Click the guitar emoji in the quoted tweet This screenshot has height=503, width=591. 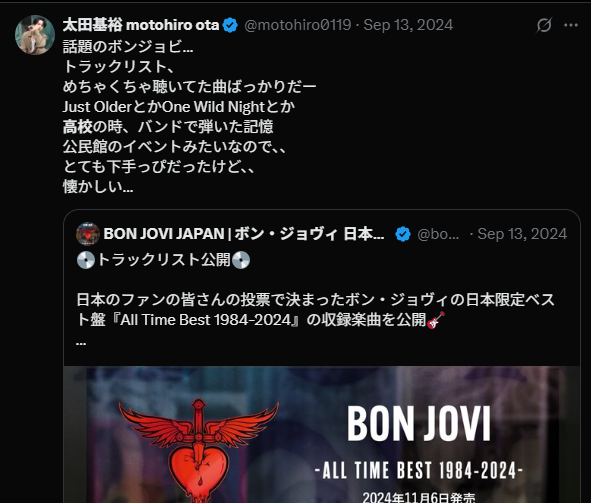(x=436, y=320)
